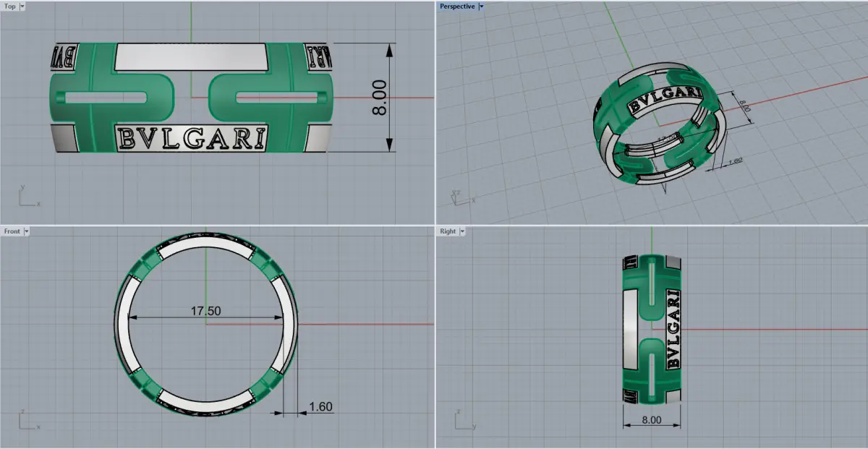
Task: Select the ring model in Front view
Action: 205,324
